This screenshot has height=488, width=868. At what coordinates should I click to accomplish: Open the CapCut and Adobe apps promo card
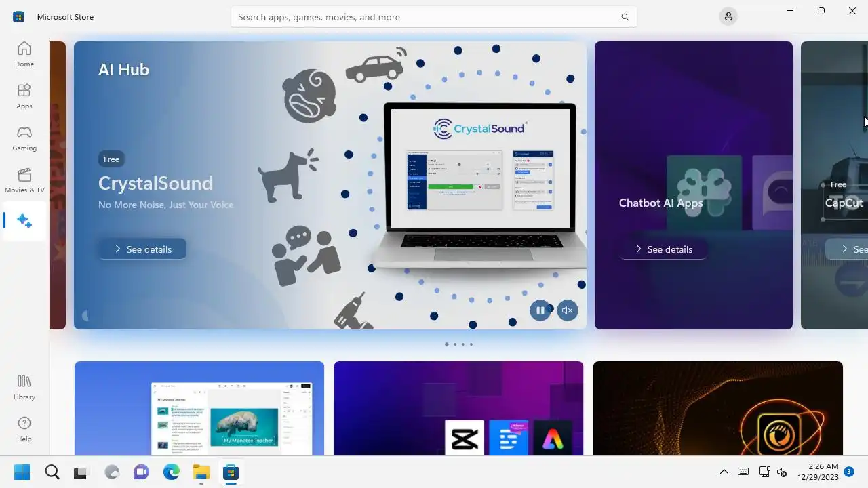coord(458,408)
